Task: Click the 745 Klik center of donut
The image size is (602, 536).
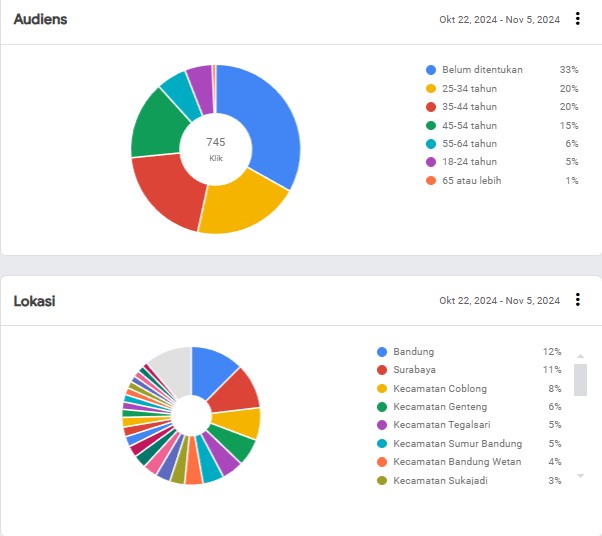Action: 216,149
